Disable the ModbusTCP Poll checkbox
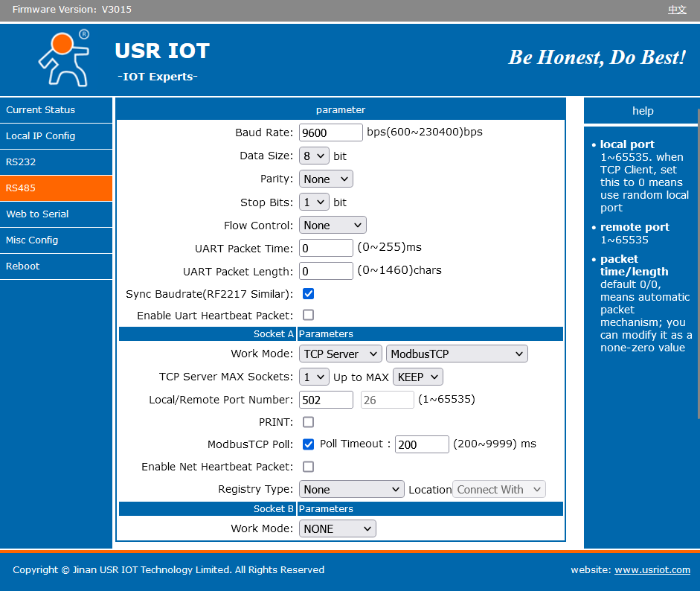The width and height of the screenshot is (700, 591). tap(308, 444)
